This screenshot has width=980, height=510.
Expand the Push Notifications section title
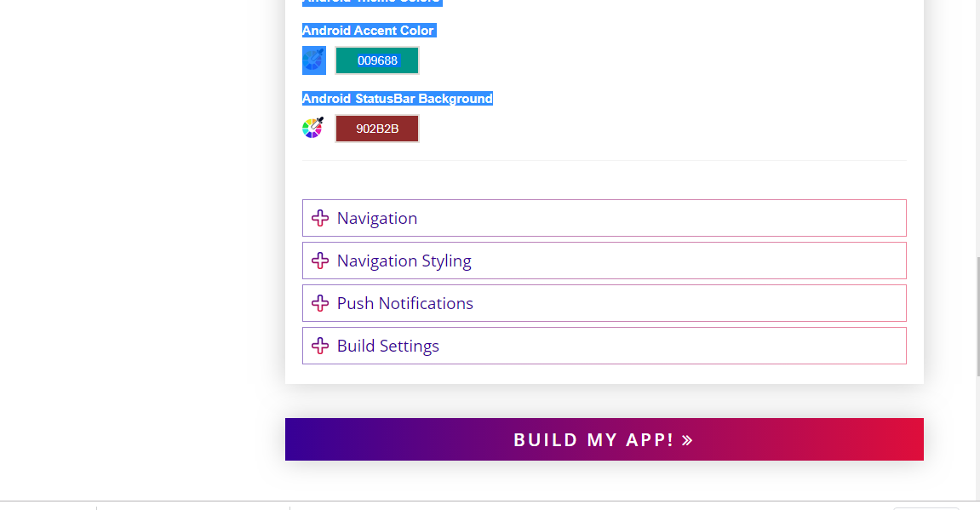point(405,303)
